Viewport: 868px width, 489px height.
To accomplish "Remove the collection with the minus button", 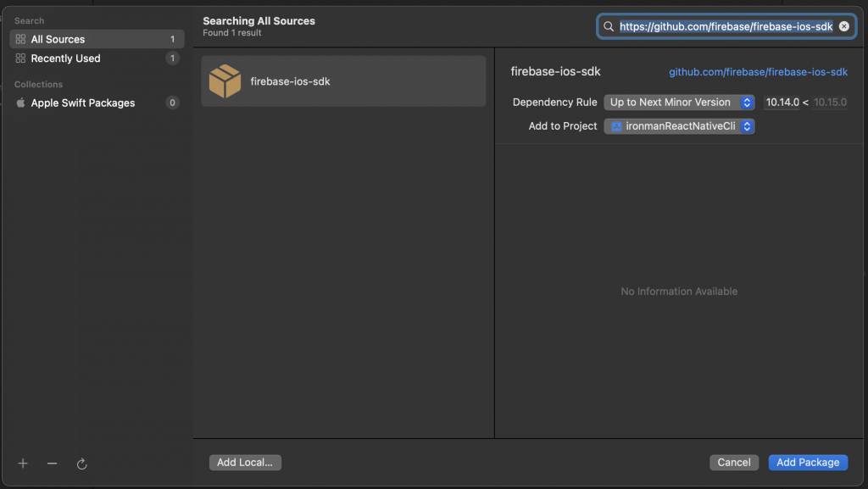I will (x=52, y=464).
